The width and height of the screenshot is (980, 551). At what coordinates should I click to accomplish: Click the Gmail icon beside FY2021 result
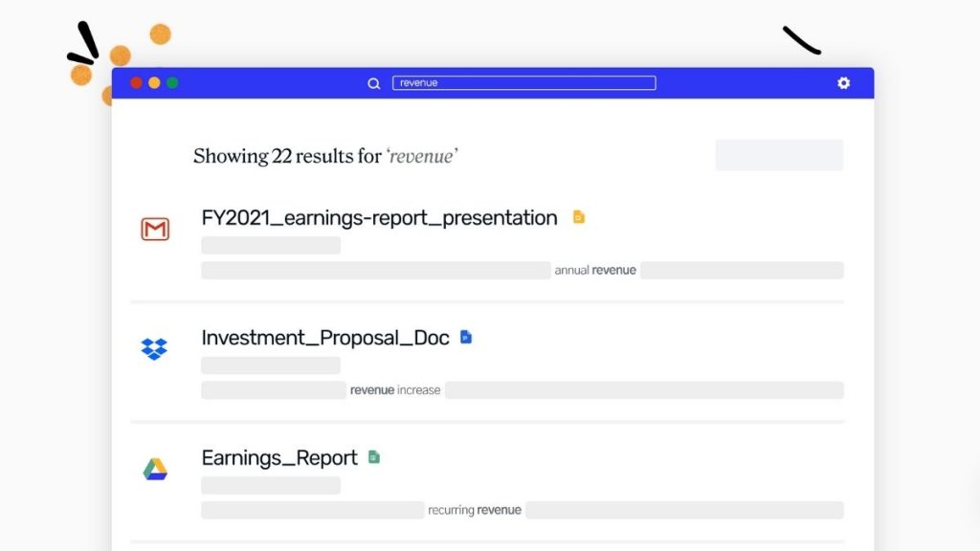click(155, 230)
